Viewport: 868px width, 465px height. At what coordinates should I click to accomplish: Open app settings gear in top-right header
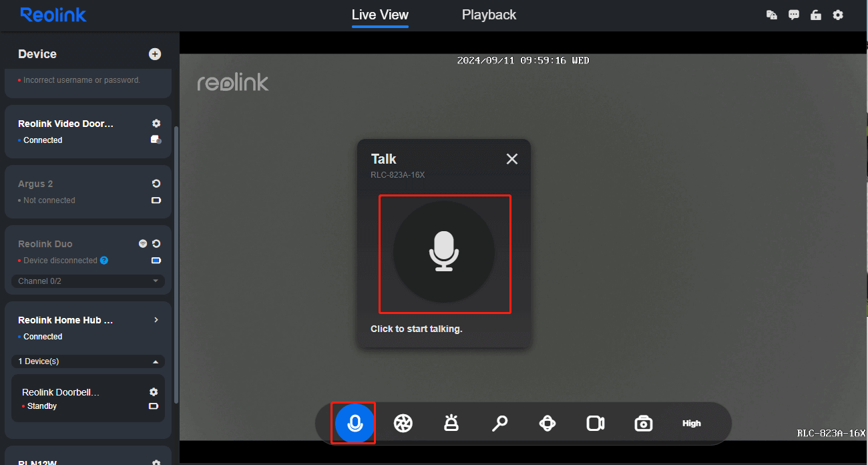point(838,15)
